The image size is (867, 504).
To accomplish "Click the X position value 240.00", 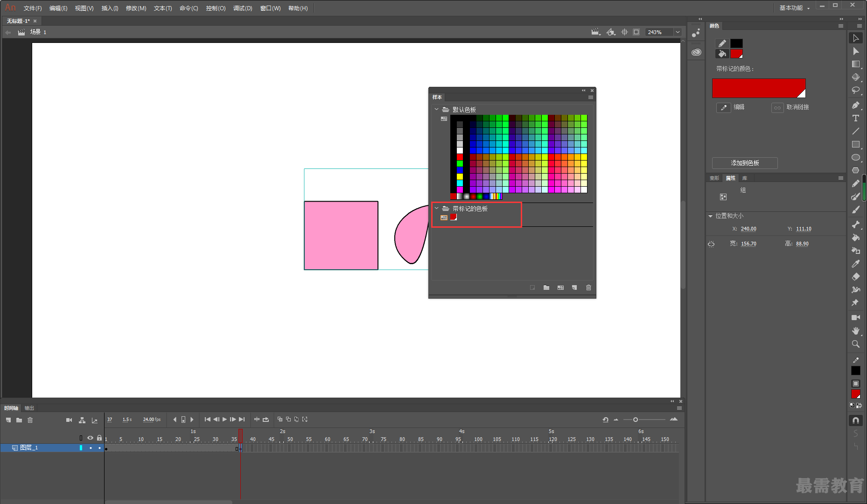I will click(x=748, y=229).
